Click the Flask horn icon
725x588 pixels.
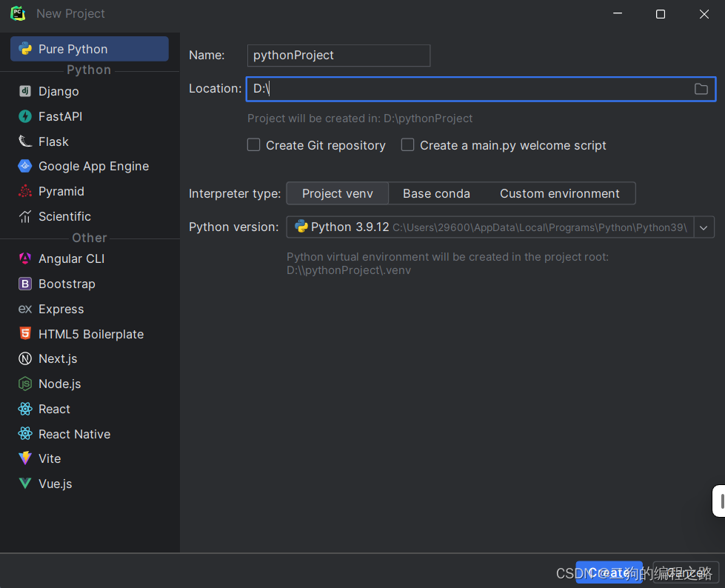click(25, 141)
